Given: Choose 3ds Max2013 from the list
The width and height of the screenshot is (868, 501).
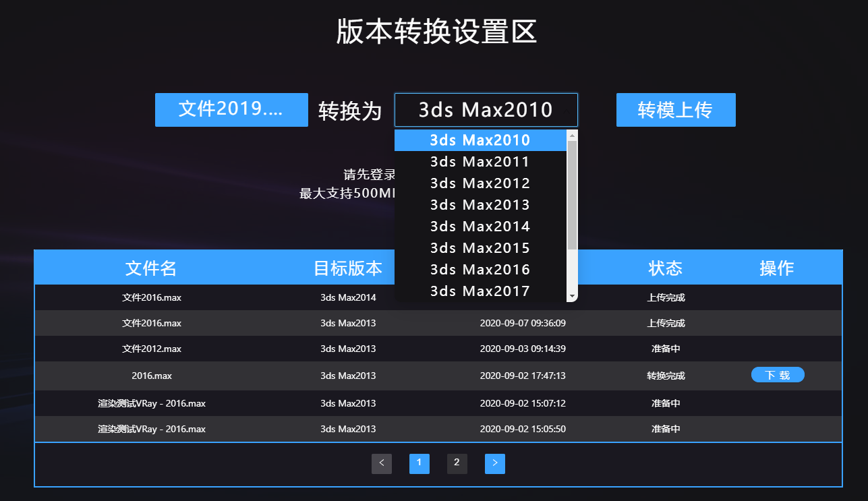Looking at the screenshot, I should (480, 205).
